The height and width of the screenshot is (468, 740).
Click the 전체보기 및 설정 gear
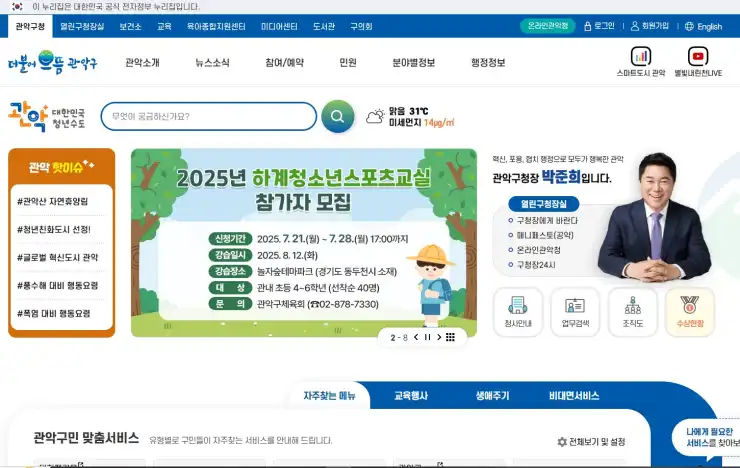(x=591, y=442)
